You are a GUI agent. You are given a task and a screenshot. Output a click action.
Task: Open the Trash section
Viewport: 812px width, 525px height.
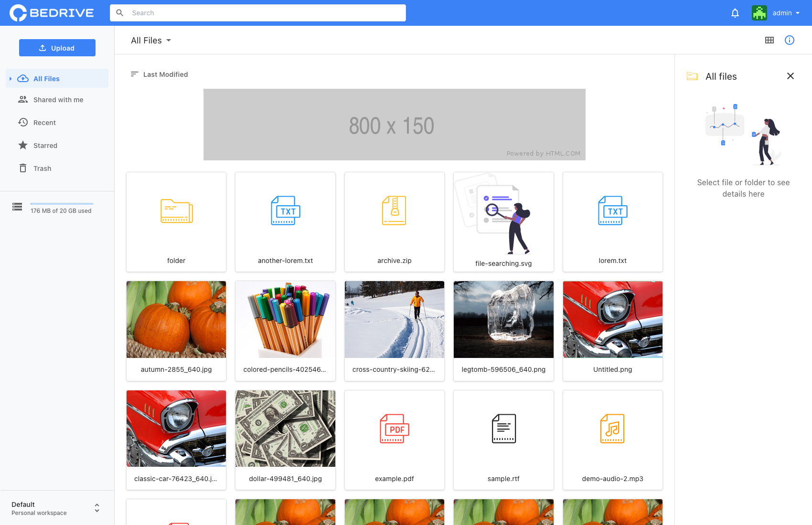coord(42,168)
